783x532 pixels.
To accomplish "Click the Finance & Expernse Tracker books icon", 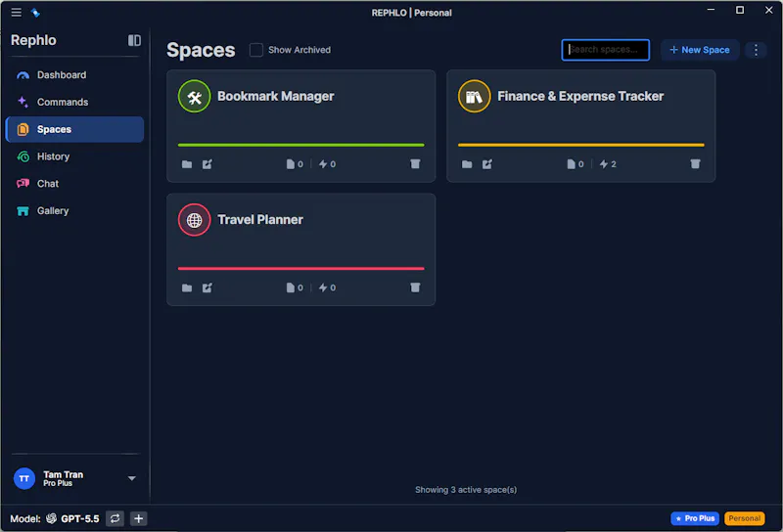I will click(x=474, y=96).
